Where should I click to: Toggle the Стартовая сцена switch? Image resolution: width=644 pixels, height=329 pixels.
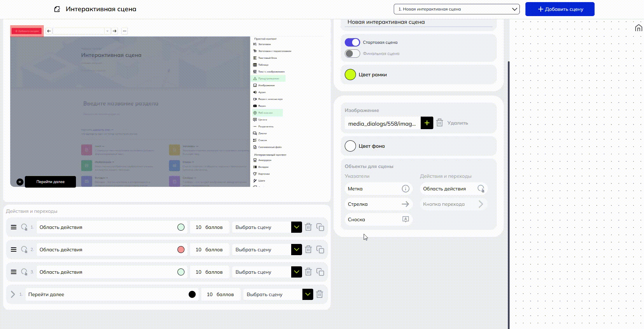click(352, 42)
